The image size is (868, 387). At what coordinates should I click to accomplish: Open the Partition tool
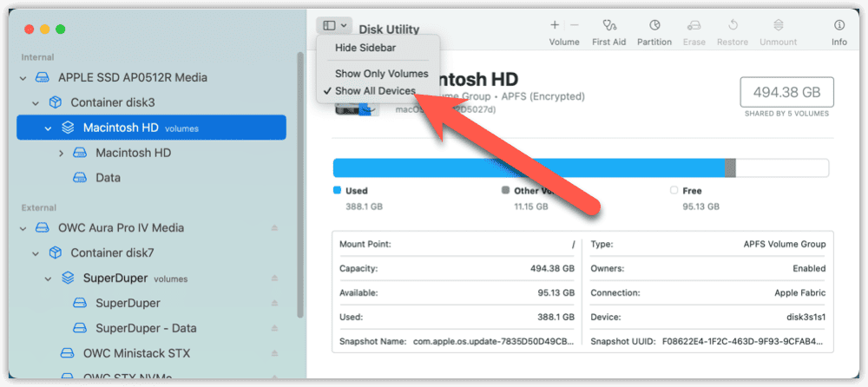[654, 26]
